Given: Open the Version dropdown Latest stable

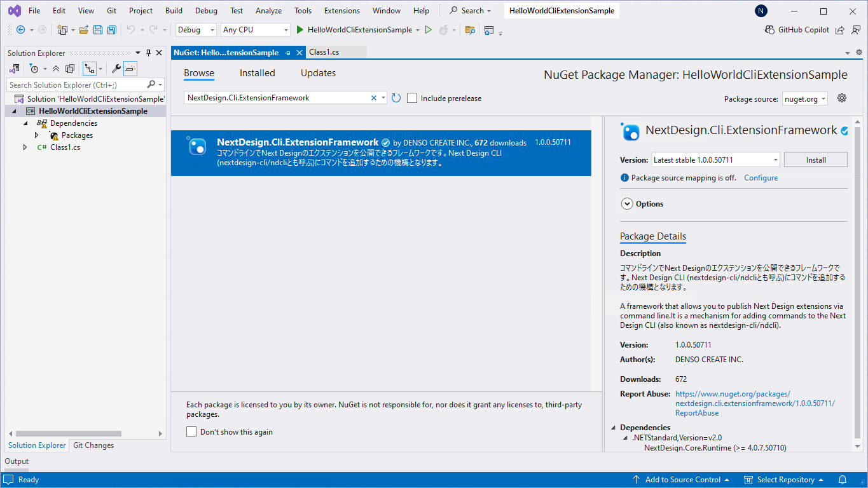Looking at the screenshot, I should pyautogui.click(x=715, y=160).
